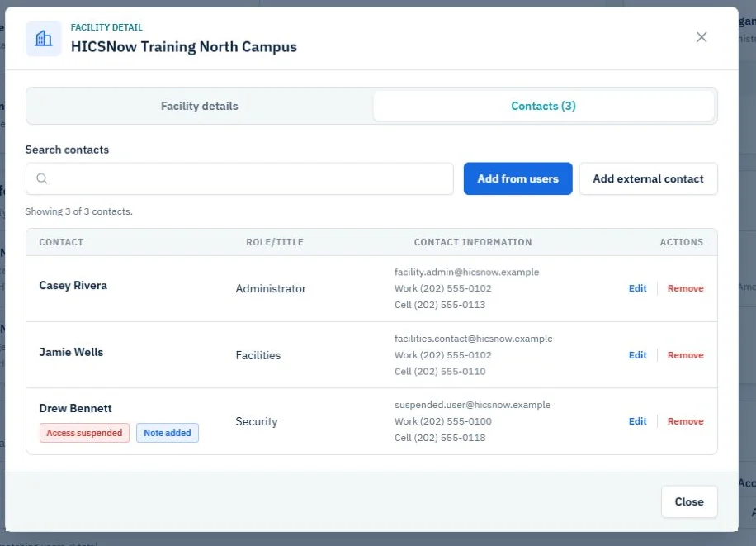
Task: Edit the Jamie Wells contact
Action: [637, 355]
